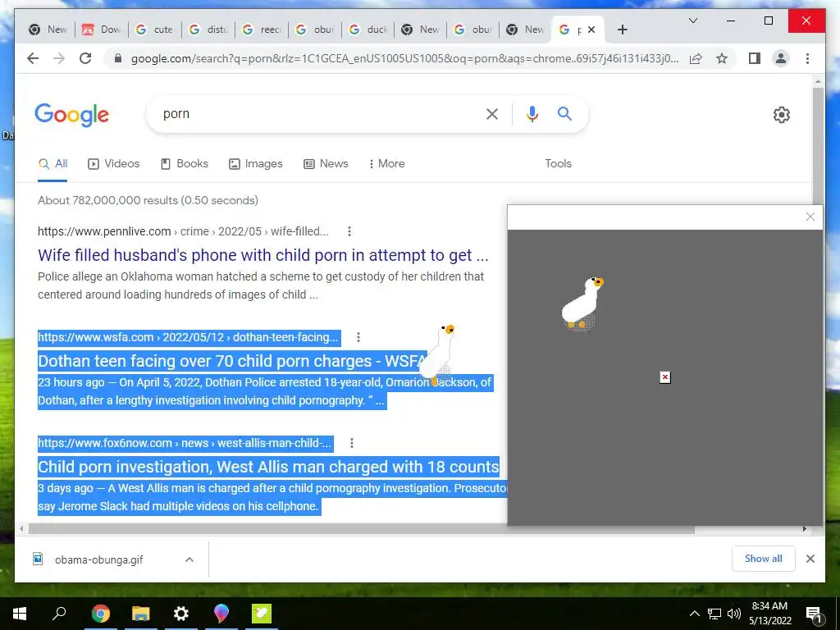Image resolution: width=840 pixels, height=630 pixels.
Task: Switch to the "cute" browser tab
Action: point(155,30)
